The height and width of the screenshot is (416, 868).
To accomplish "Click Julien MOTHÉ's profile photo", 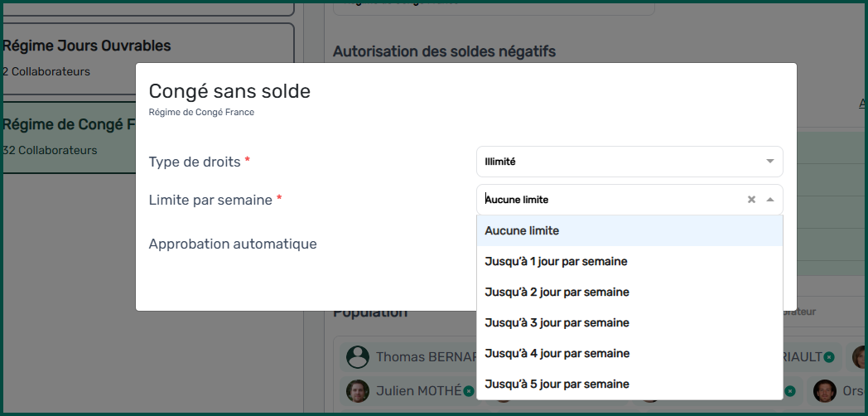I will tap(358, 391).
